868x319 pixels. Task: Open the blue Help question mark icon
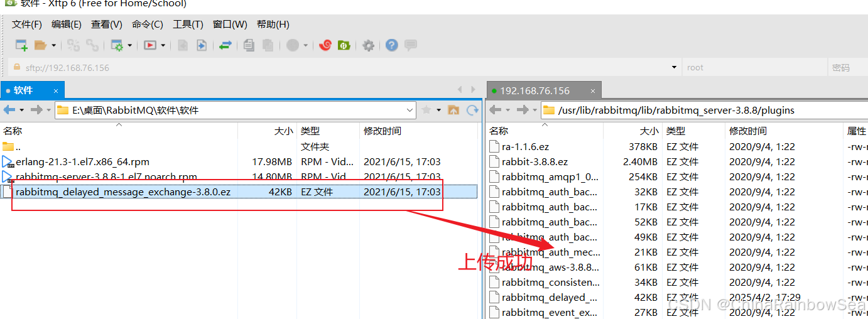point(392,45)
